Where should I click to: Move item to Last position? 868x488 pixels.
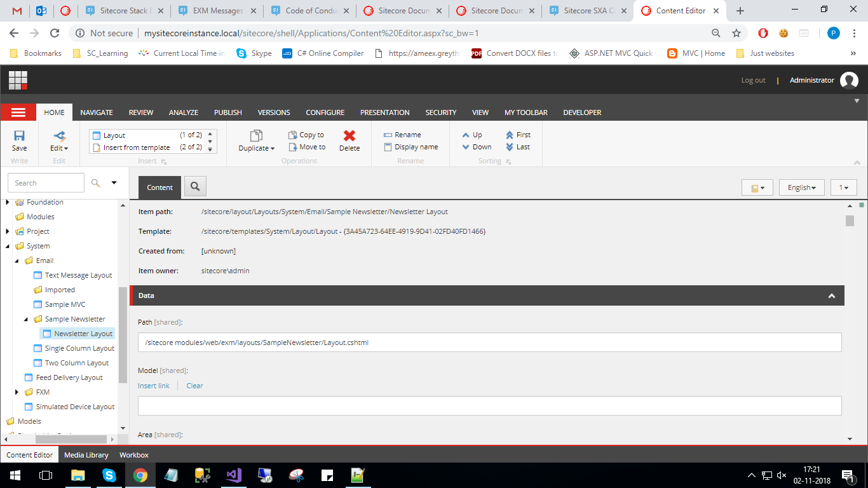point(518,147)
